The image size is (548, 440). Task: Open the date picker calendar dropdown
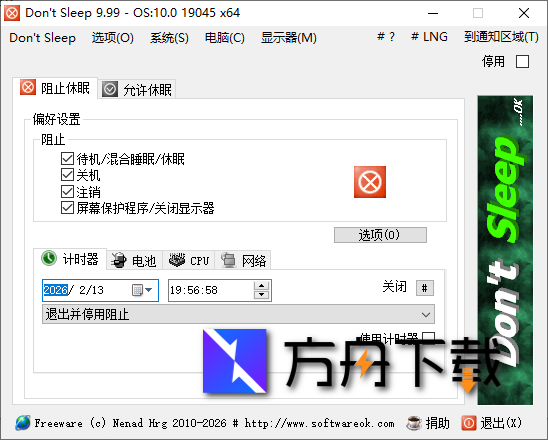point(142,290)
